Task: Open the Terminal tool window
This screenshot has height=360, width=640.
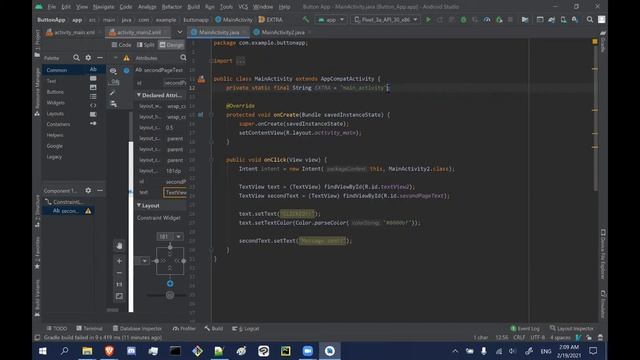Action: pos(89,329)
